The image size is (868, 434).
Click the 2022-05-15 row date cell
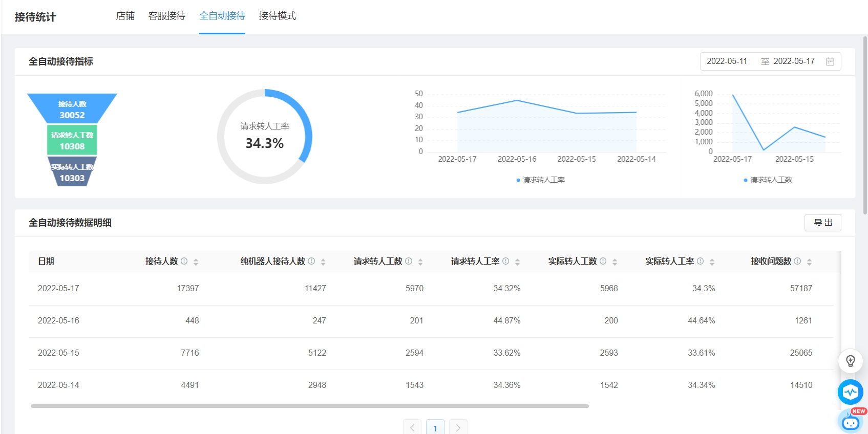(58, 353)
